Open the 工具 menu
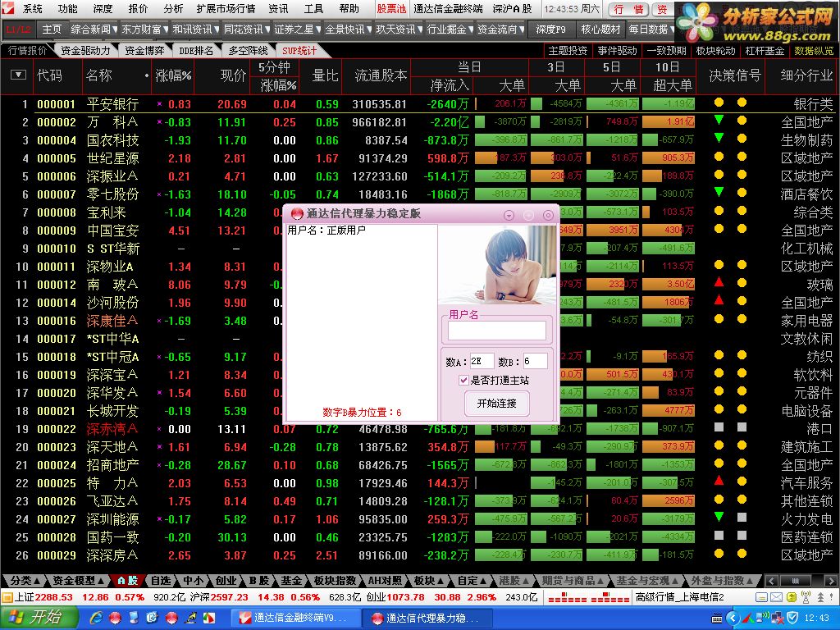Screen dimensions: 840x630 (x=313, y=8)
